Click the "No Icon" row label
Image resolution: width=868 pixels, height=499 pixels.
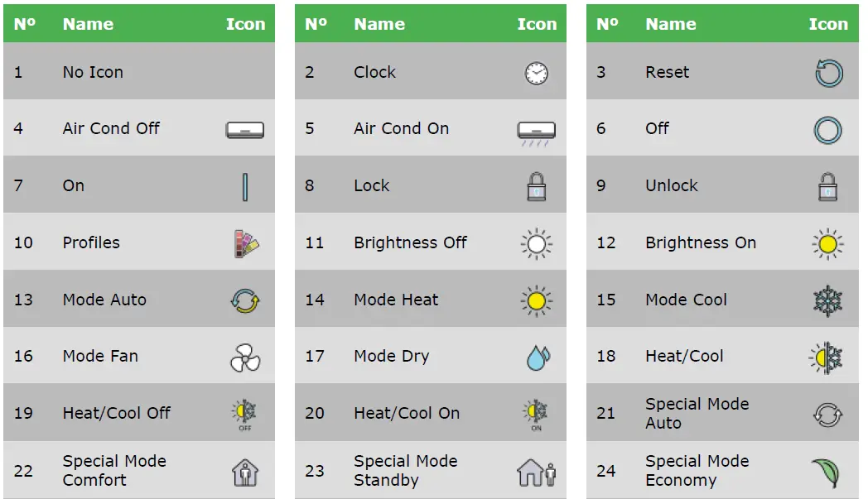[93, 72]
